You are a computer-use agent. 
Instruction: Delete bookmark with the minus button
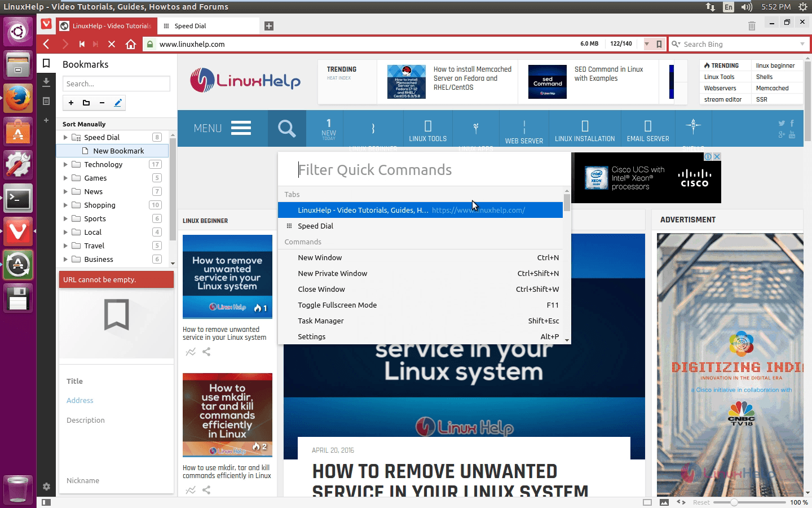pos(102,103)
